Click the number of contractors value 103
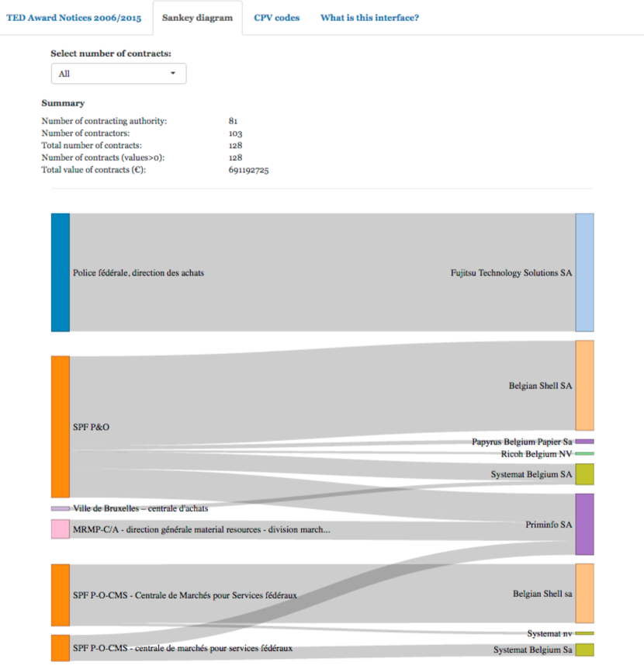 (x=235, y=133)
